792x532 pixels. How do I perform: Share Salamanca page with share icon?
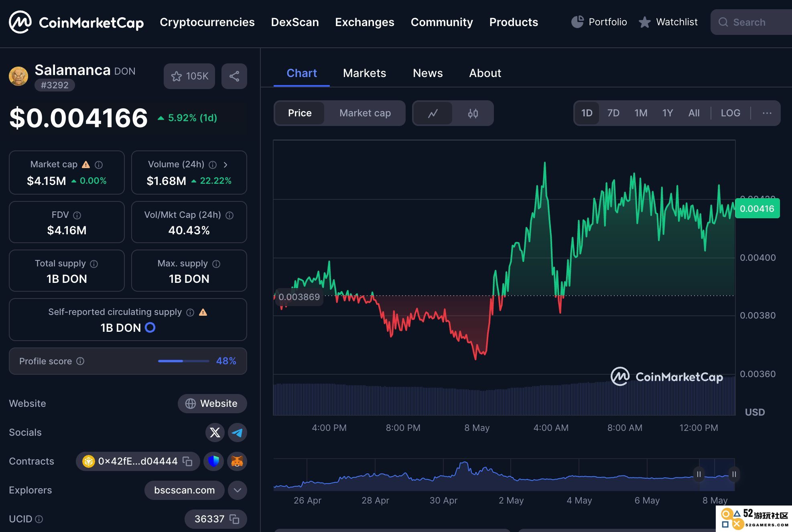tap(234, 76)
